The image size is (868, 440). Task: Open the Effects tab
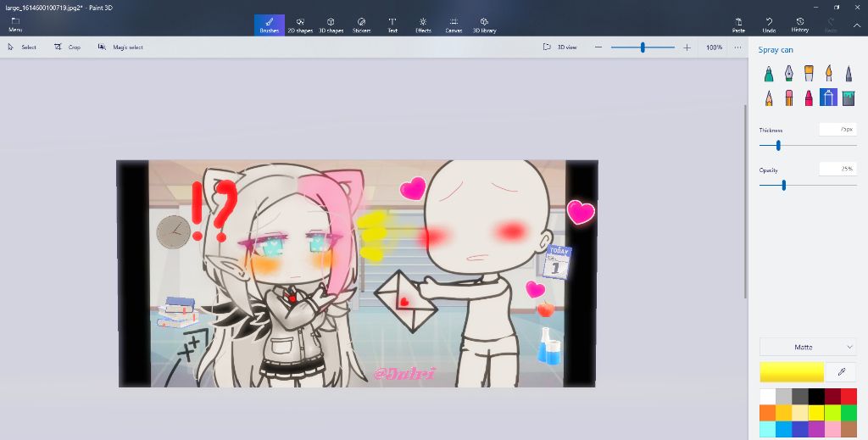pos(423,25)
